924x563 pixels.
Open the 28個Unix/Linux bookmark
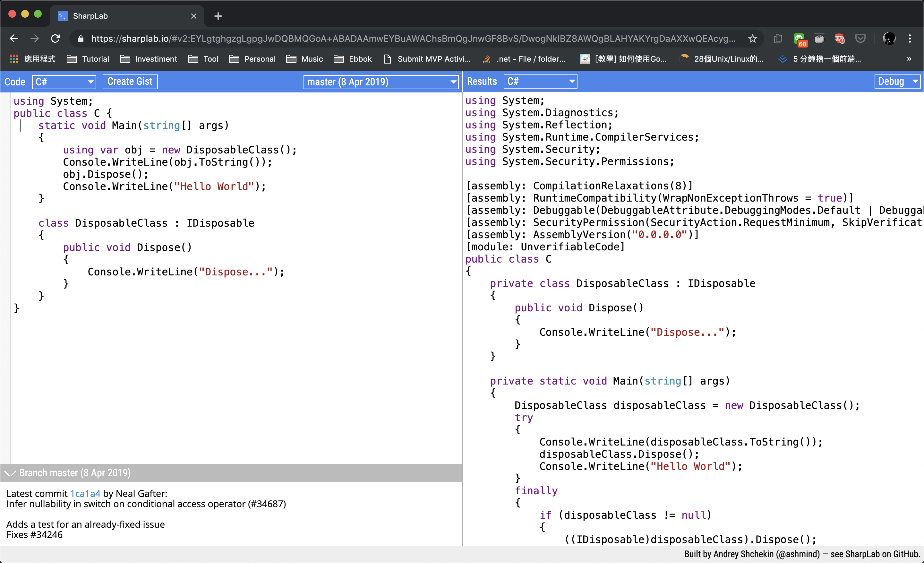(722, 59)
